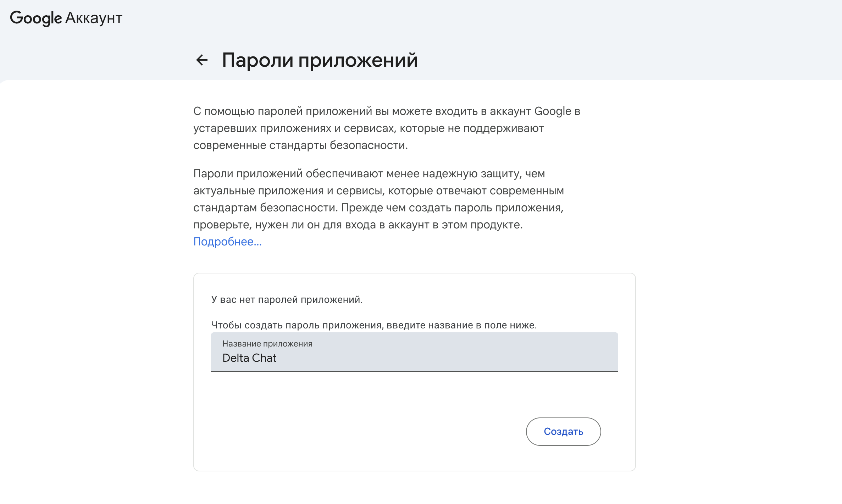The image size is (842, 504).
Task: Select the "Delta Chat" text in the field
Action: coord(249,358)
